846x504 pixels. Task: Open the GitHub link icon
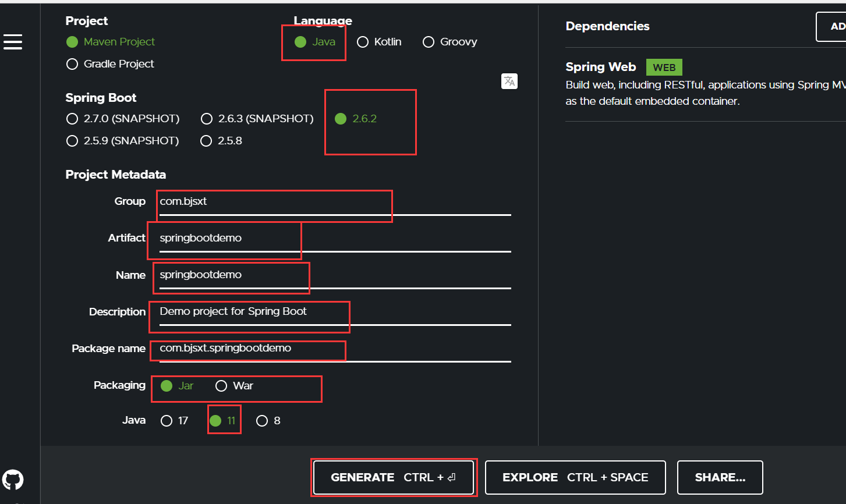tap(13, 480)
